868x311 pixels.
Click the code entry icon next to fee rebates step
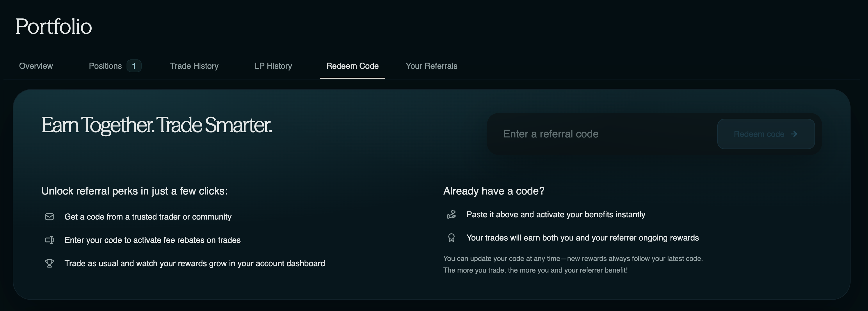tap(49, 240)
